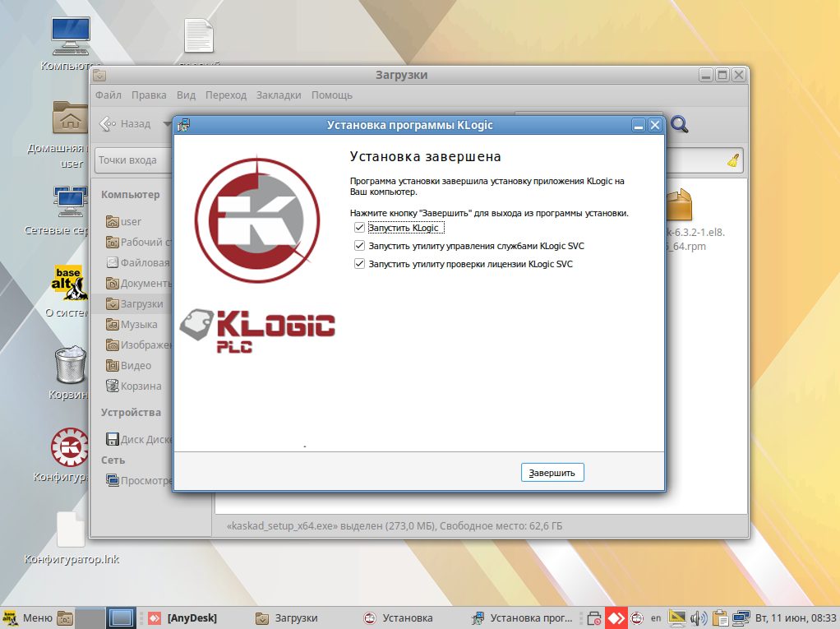The image size is (840, 629).
Task: Open the Точки входа sidebar dropdown
Action: pos(133,160)
